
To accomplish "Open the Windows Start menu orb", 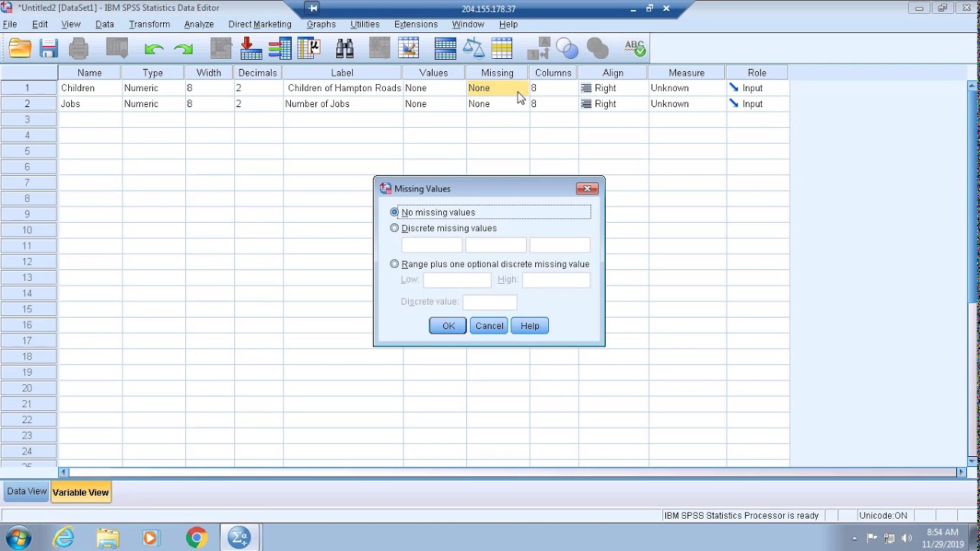I will click(18, 538).
